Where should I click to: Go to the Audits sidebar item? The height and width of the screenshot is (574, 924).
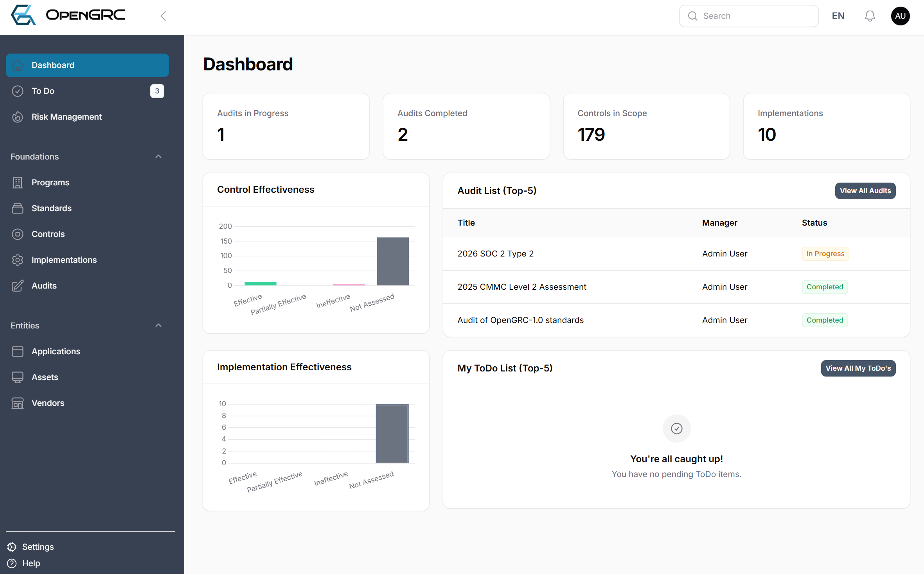[x=44, y=286]
